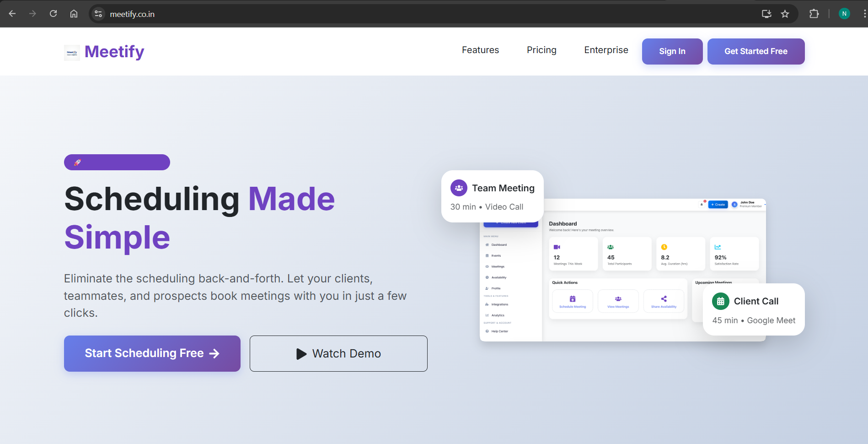Screen dimensions: 868x444
Task: Click the Start Scheduling Free button
Action: click(x=152, y=353)
